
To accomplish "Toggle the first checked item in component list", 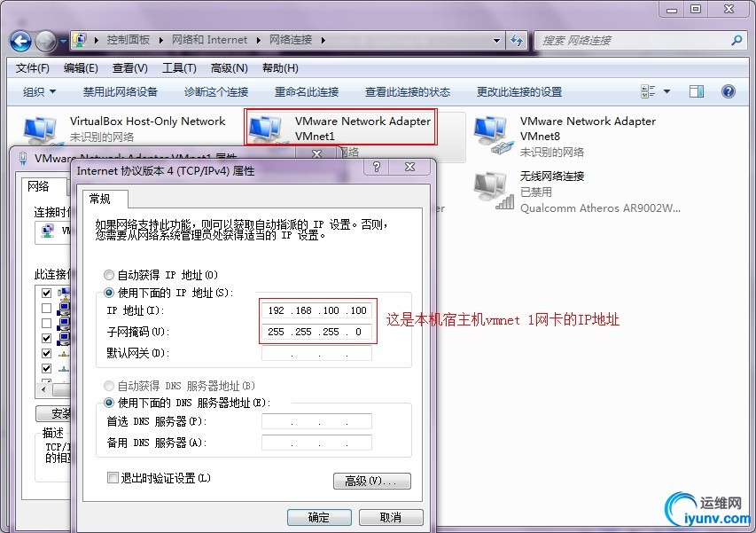I will pos(46,293).
